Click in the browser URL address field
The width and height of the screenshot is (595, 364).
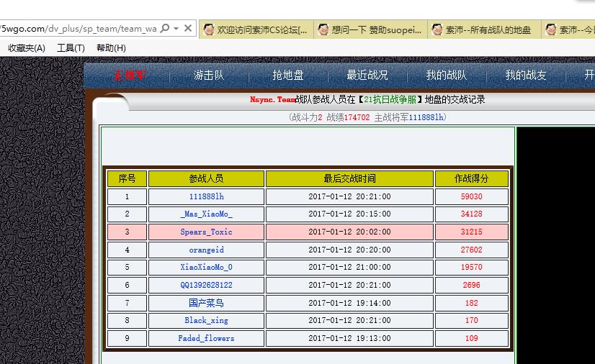point(79,29)
